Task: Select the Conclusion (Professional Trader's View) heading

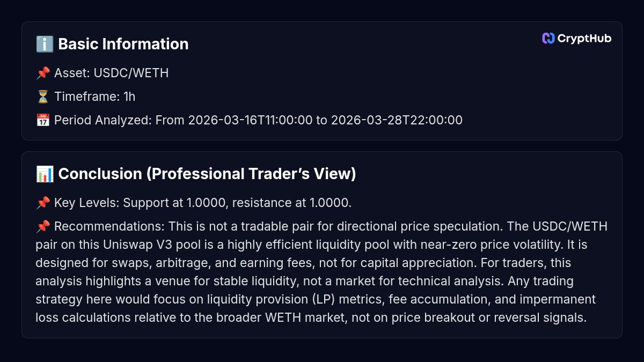Action: point(207,174)
